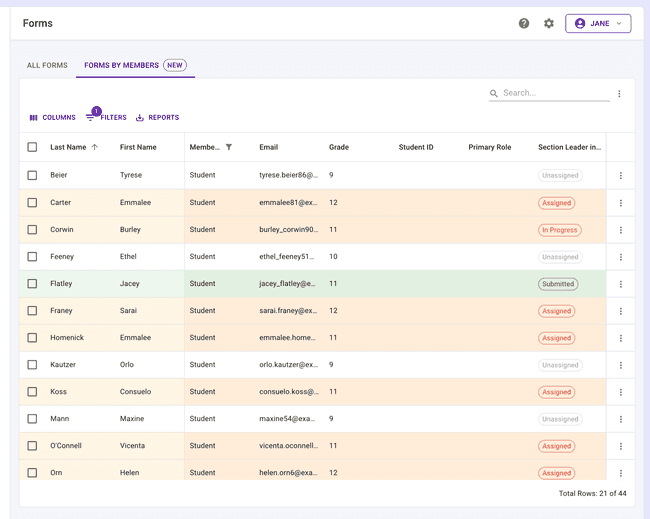Switch to the ALL FORMS tab
Screen dimensions: 650x519
coord(47,65)
